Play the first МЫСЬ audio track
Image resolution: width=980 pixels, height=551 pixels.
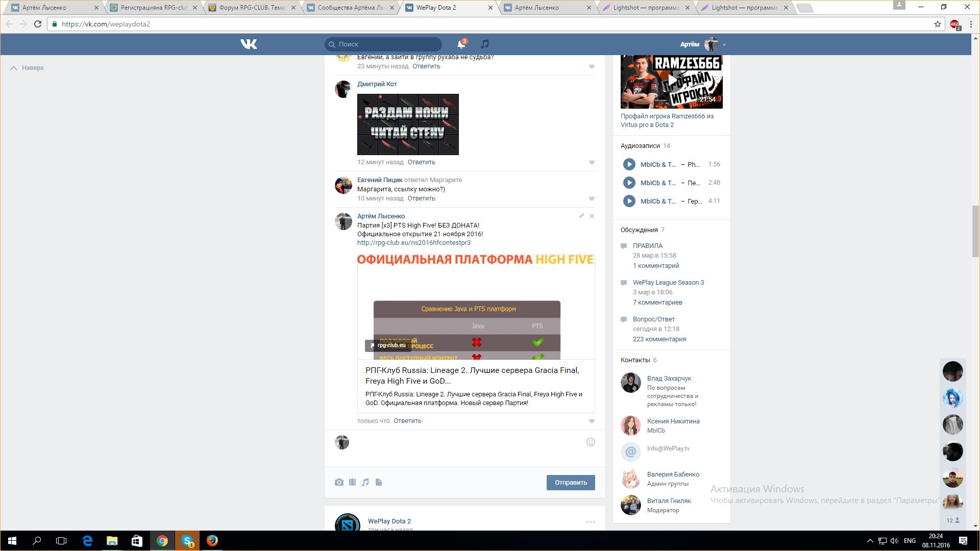tap(629, 164)
